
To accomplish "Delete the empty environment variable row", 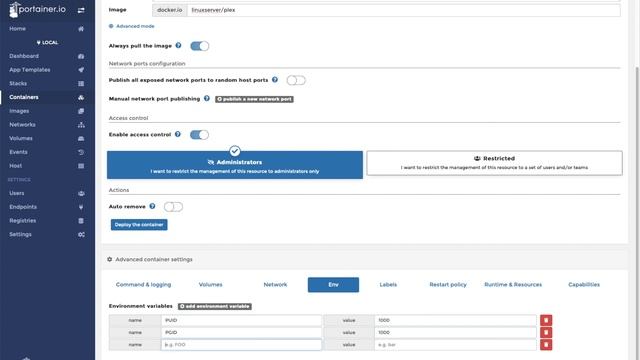I will click(x=546, y=345).
